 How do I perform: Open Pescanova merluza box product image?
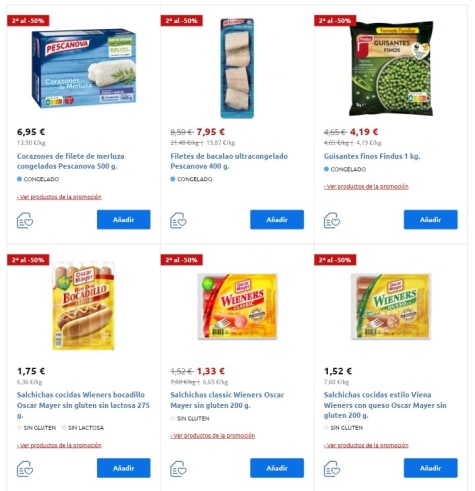tap(84, 68)
